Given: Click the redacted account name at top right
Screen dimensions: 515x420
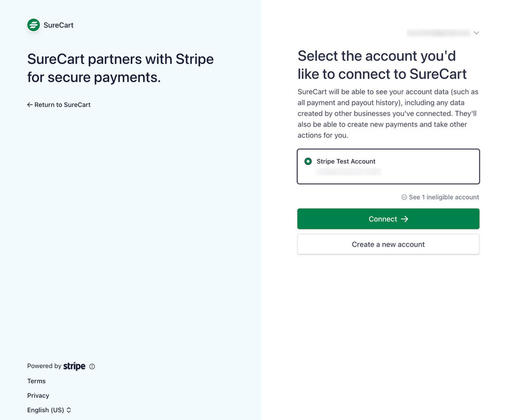Looking at the screenshot, I should [438, 32].
